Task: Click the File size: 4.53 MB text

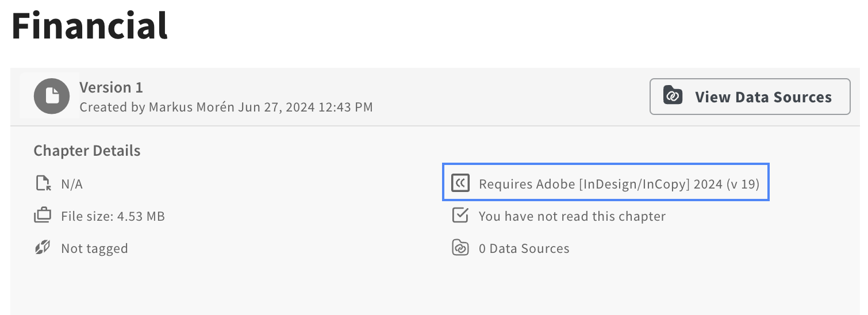Action: (x=113, y=217)
